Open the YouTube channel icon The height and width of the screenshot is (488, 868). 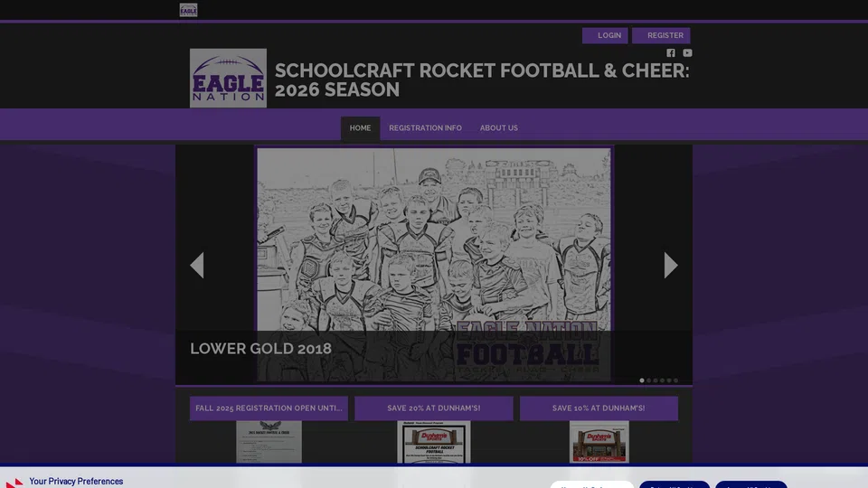pyautogui.click(x=687, y=53)
